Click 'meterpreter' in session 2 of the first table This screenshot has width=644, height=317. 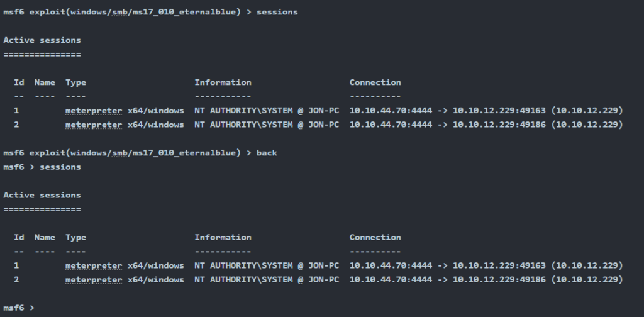(94, 125)
